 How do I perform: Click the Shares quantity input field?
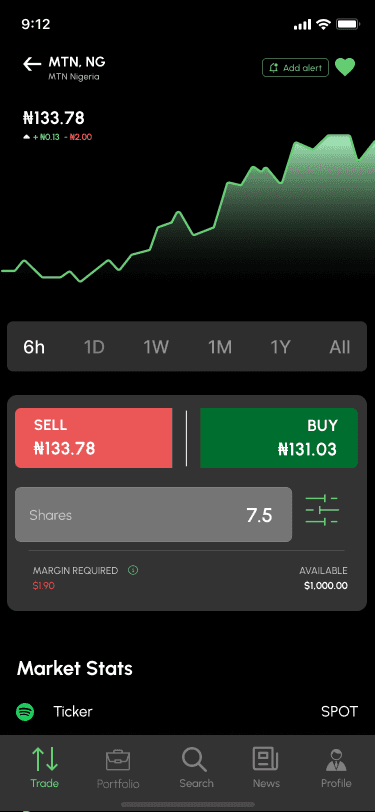[x=153, y=515]
